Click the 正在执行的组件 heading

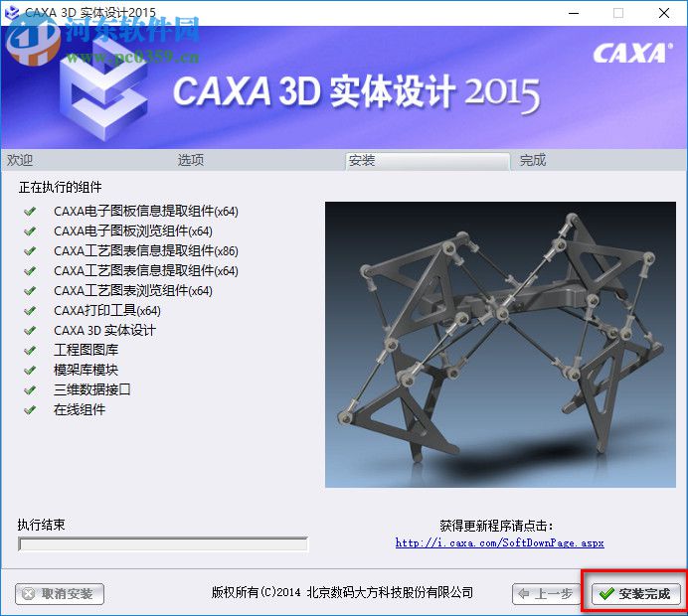click(60, 187)
